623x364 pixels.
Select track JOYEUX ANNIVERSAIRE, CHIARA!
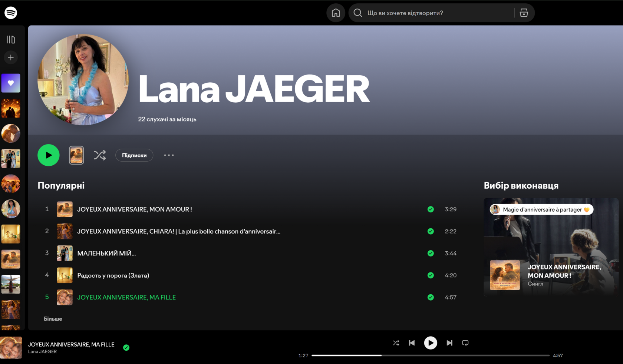(x=179, y=231)
